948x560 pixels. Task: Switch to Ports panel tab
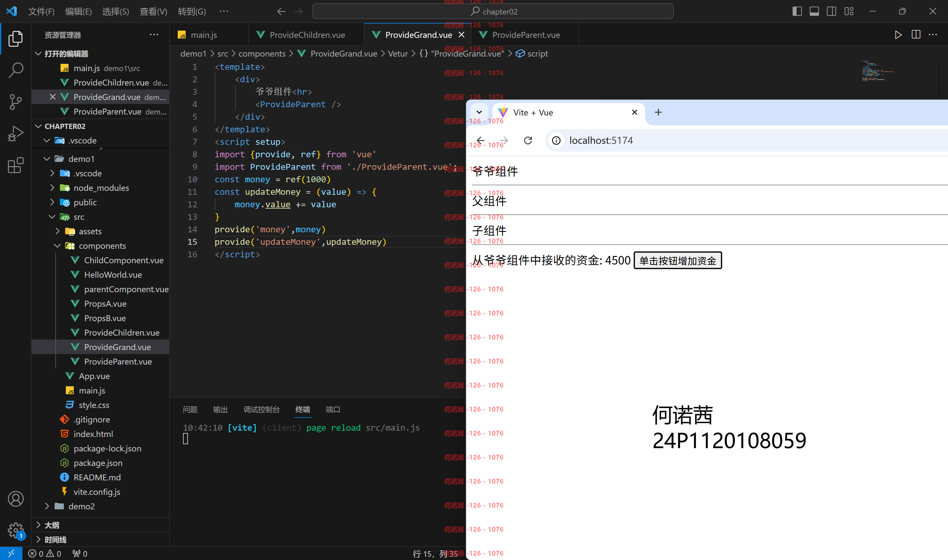coord(332,409)
